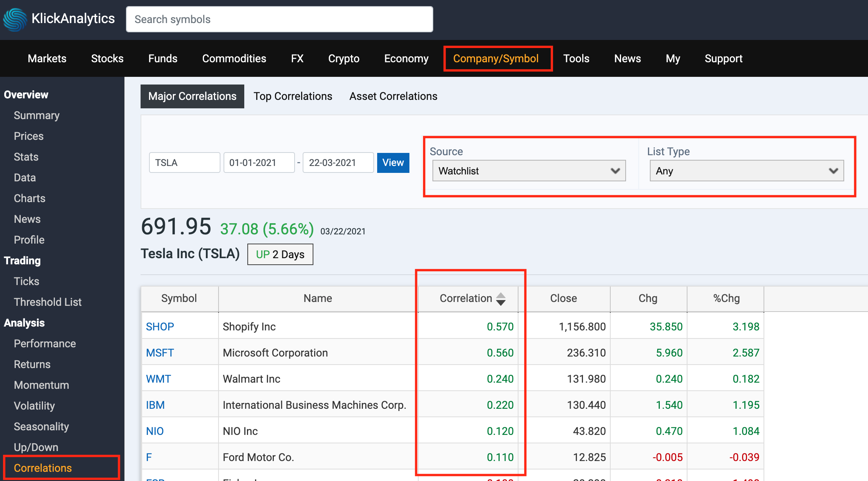Click the 0.570 correlation value
The image size is (868, 481).
point(500,327)
